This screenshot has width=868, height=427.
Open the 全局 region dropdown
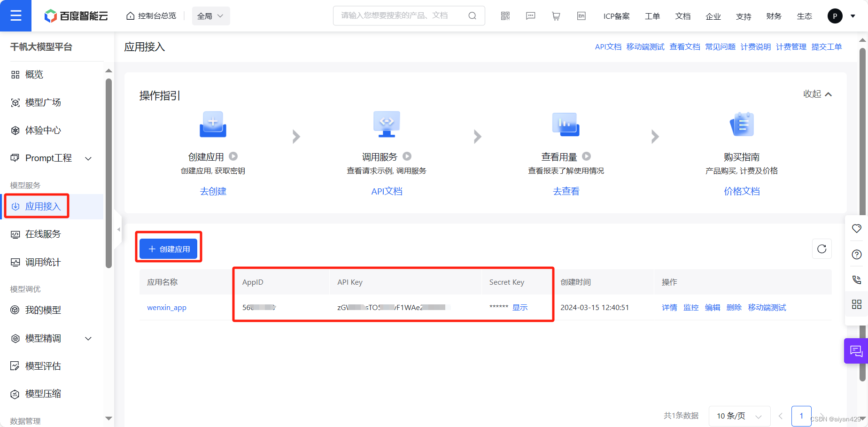tap(210, 16)
